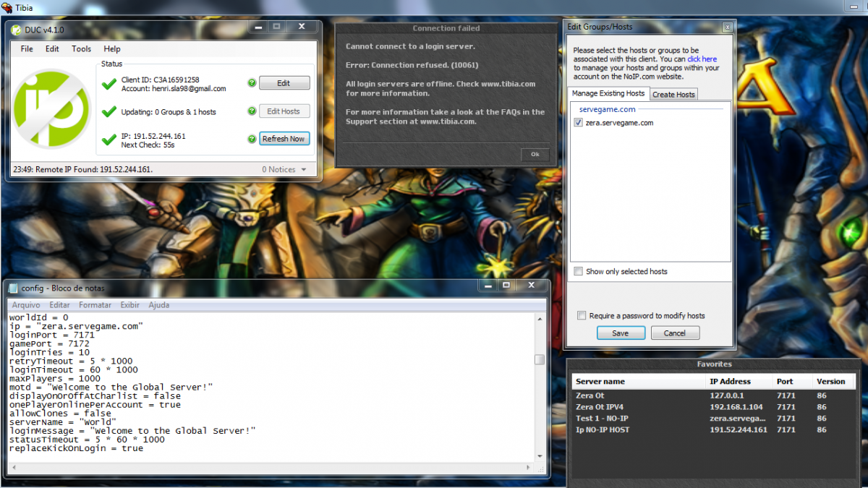Click the large No-IP logo in DUC
The height and width of the screenshot is (488, 868).
[52, 108]
